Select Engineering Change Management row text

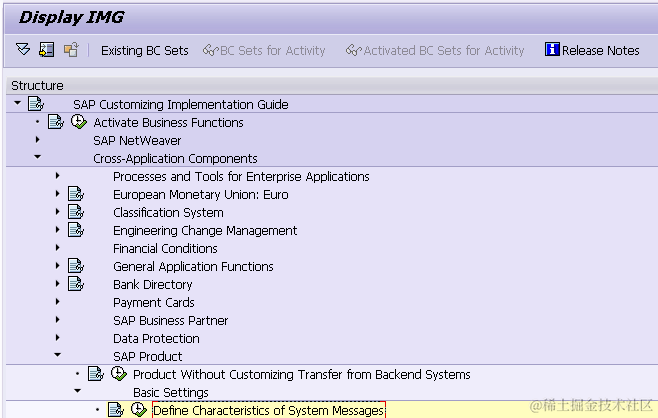tap(205, 230)
